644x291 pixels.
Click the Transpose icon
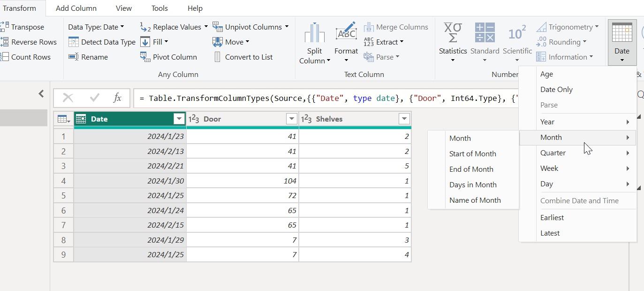(x=4, y=27)
